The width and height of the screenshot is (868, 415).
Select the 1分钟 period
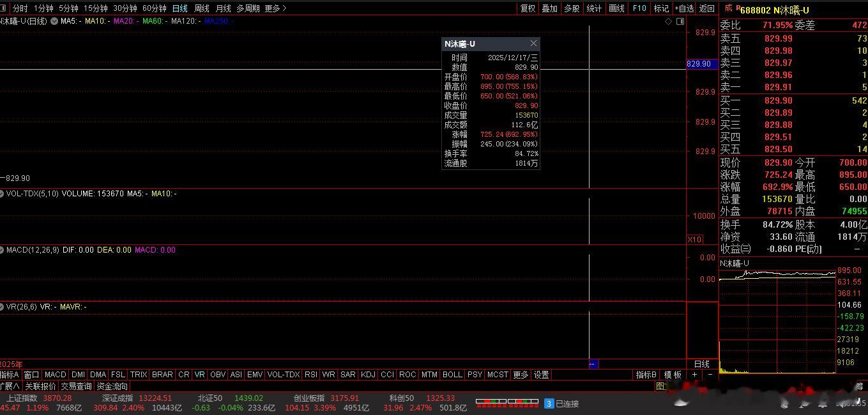(x=43, y=8)
